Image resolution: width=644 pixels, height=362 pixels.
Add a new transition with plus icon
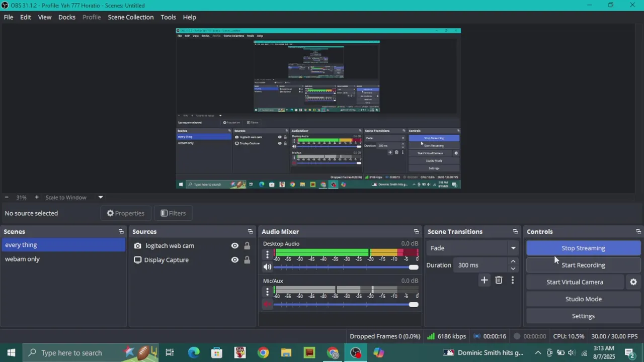tap(484, 281)
